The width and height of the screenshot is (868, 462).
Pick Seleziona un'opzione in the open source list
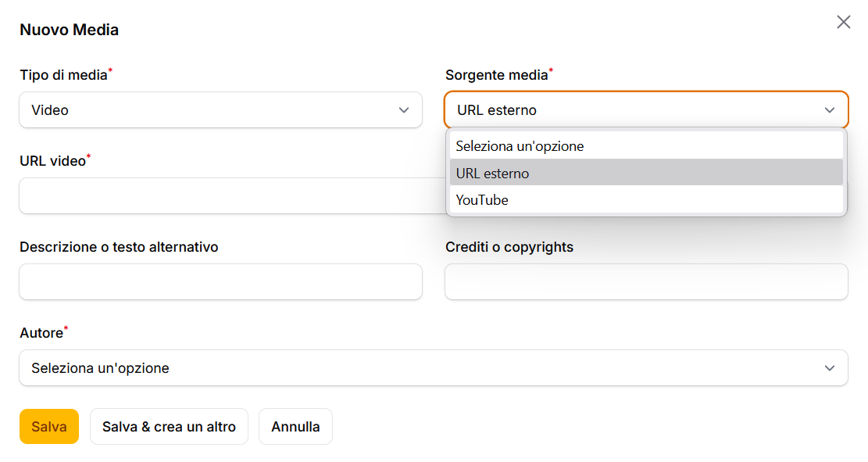(x=520, y=146)
